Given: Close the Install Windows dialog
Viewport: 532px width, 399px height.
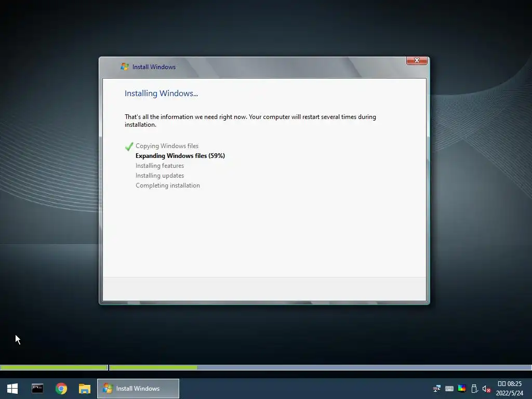Looking at the screenshot, I should tap(417, 60).
